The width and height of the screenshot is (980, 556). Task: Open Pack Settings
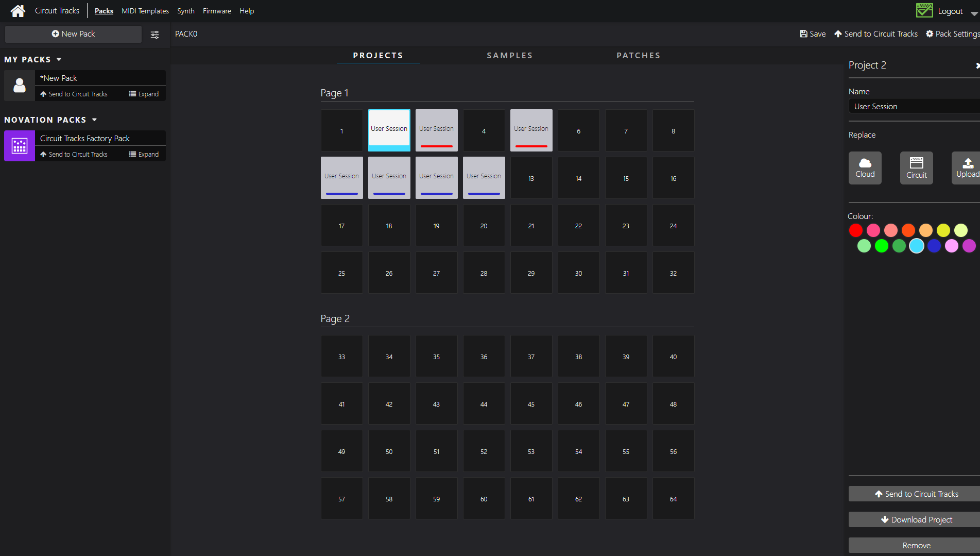coord(953,34)
